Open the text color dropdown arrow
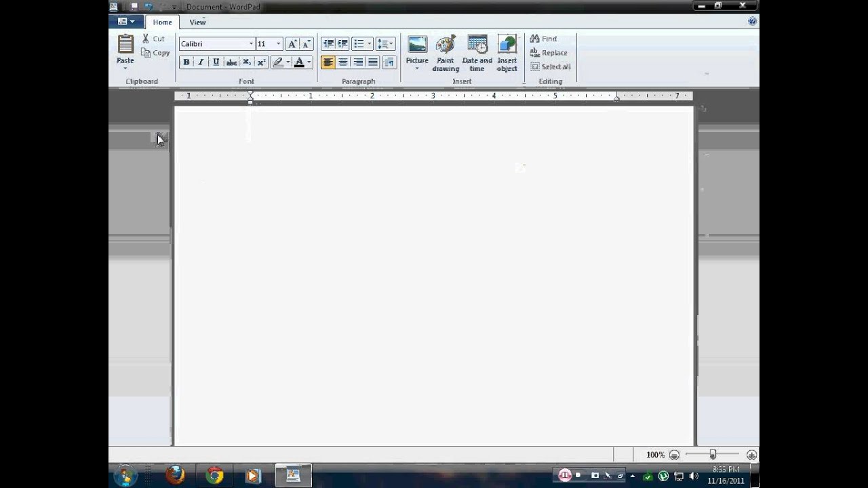The width and height of the screenshot is (868, 488). coord(309,62)
